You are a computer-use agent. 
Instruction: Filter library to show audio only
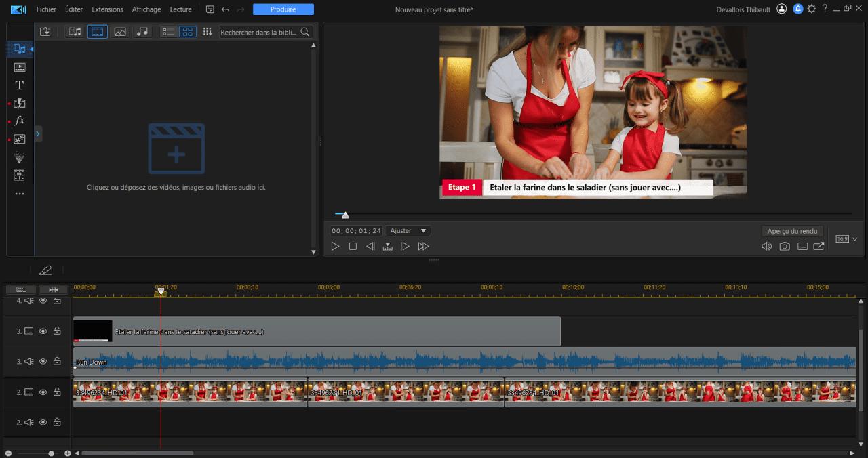[x=142, y=32]
